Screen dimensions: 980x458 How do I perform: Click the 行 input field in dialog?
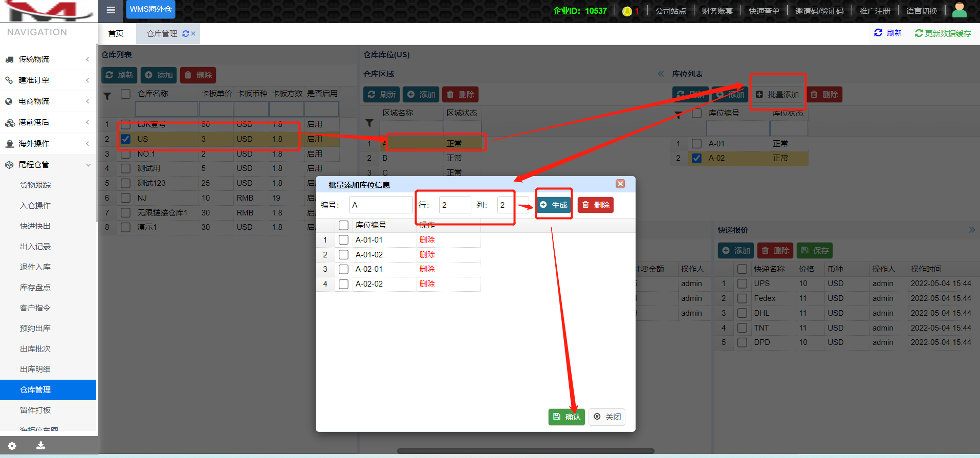pos(455,205)
